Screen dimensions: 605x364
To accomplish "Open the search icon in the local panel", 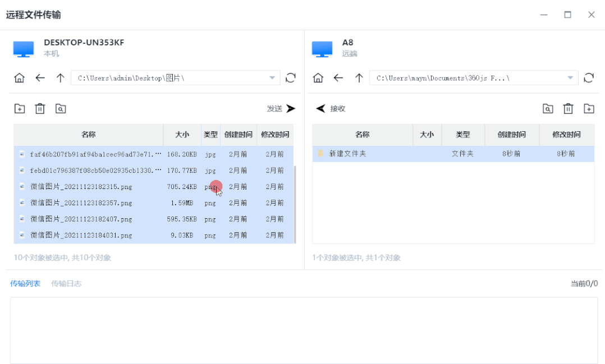I will (59, 108).
